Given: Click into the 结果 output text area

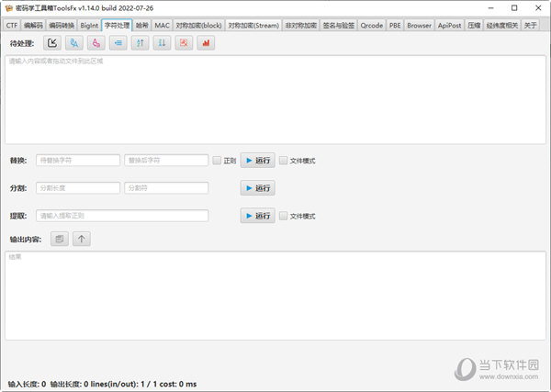Looking at the screenshot, I should coord(275,296).
